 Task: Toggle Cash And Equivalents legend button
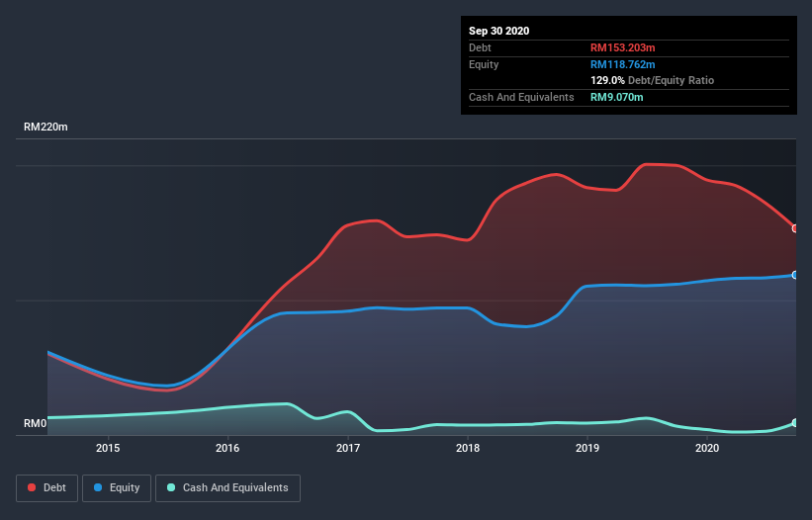pyautogui.click(x=227, y=488)
